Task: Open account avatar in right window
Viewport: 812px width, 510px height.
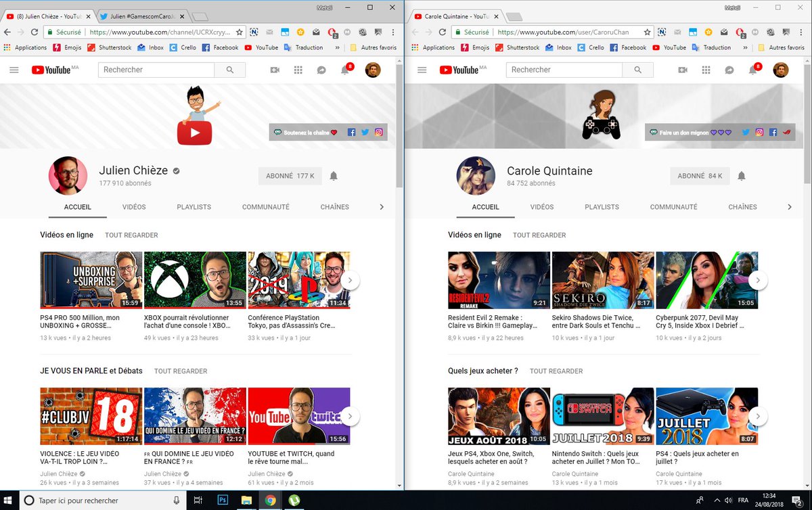Action: click(x=781, y=70)
